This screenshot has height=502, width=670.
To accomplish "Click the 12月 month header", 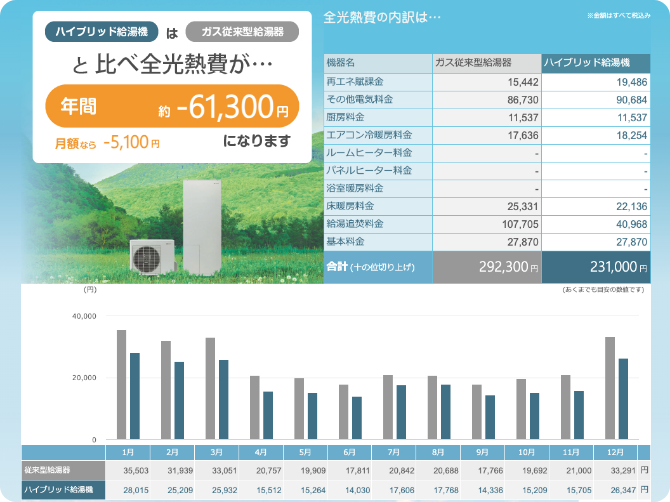I will (x=615, y=452).
